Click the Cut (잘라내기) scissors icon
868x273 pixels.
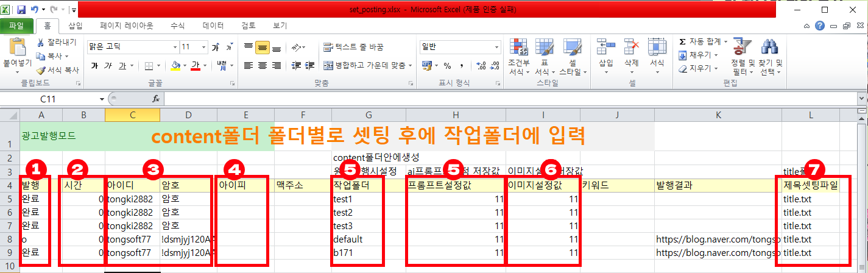[x=41, y=42]
